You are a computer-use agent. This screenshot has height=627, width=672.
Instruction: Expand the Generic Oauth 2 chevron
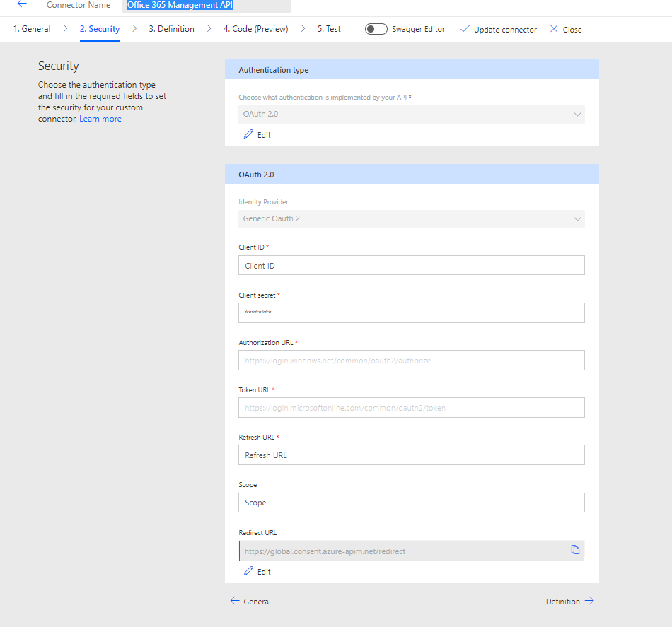click(577, 219)
